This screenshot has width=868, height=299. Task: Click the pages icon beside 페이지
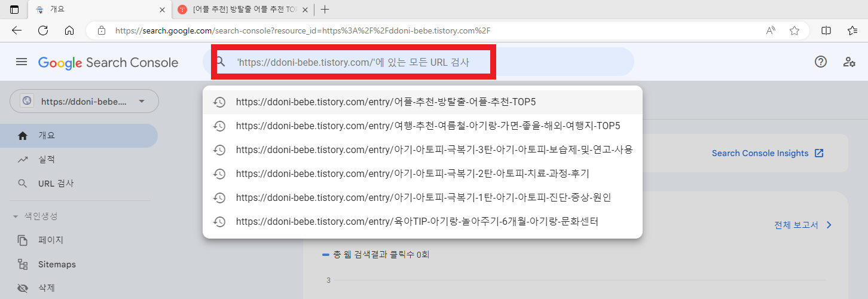tap(23, 240)
